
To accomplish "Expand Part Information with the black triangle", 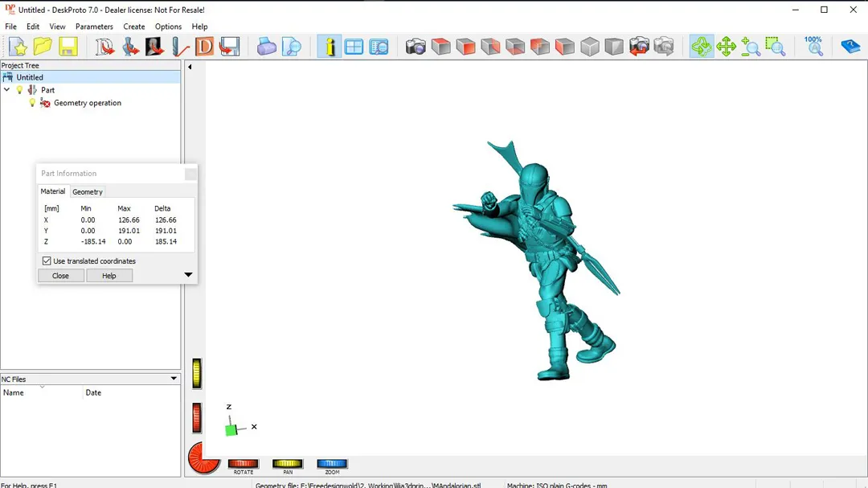I will [x=188, y=275].
